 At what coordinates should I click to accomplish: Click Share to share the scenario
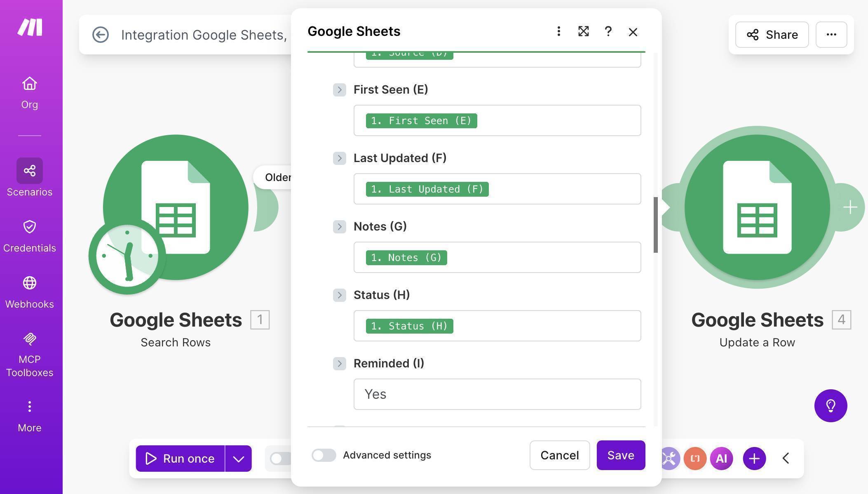(x=771, y=35)
